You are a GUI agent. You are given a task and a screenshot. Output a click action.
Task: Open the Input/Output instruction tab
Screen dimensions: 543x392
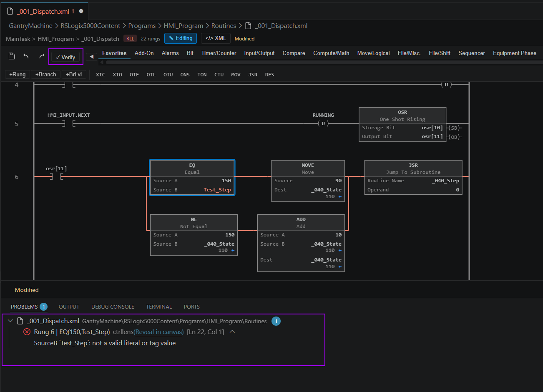point(259,53)
